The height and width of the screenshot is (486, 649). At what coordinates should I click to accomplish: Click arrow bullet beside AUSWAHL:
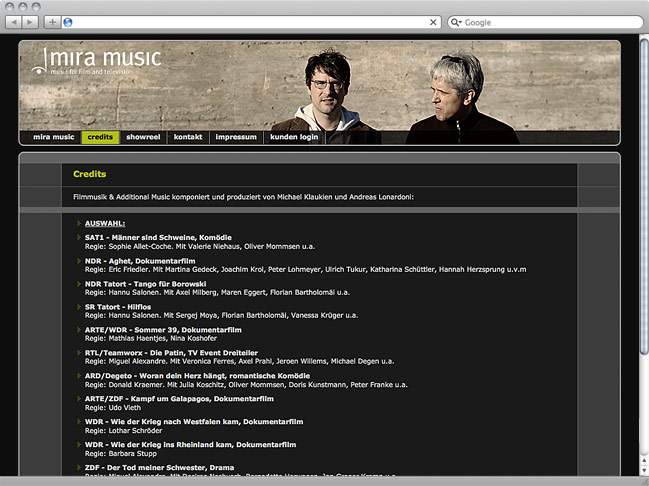78,223
